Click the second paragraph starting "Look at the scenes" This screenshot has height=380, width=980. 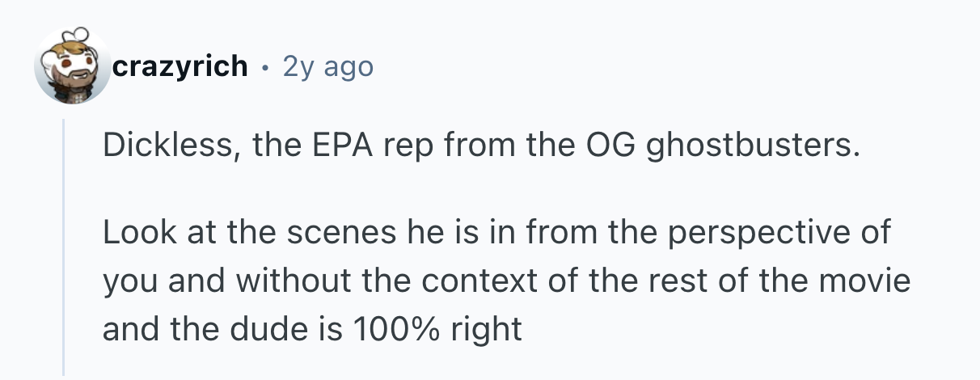[x=506, y=281]
